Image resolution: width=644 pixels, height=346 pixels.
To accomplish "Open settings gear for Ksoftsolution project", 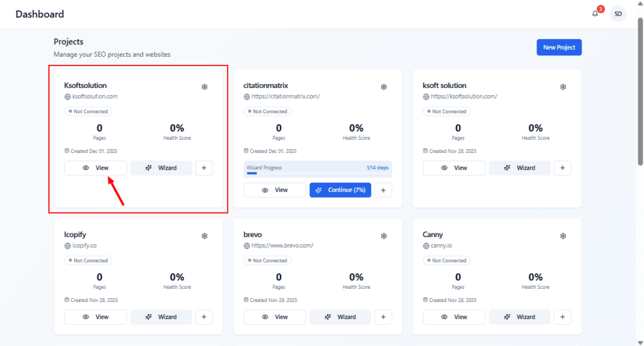I will (204, 87).
